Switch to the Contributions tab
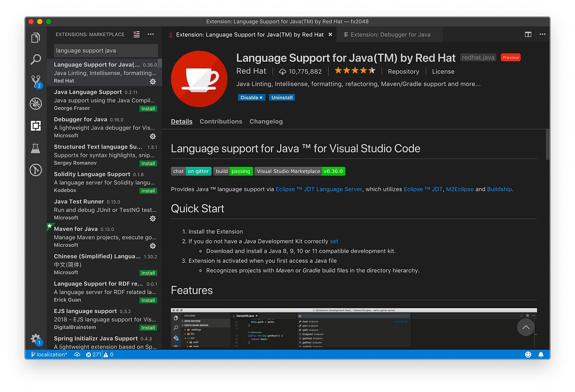Screen dimensions: 575x392 pyautogui.click(x=221, y=121)
